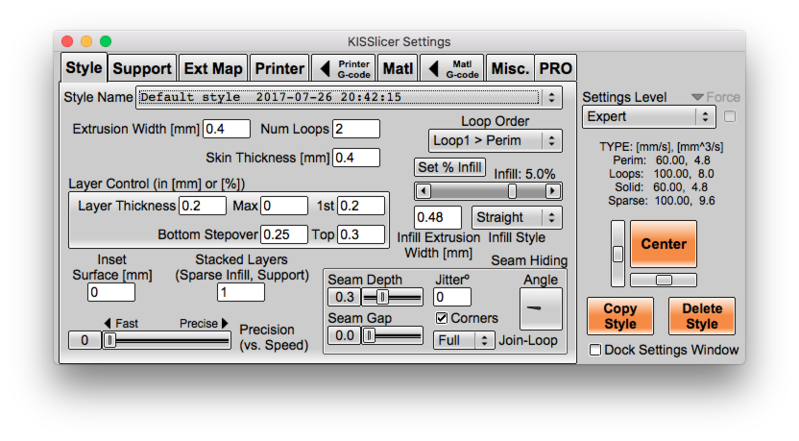Viewport: 799px width, 441px height.
Task: Click the Extrusion Width input field
Action: (226, 129)
